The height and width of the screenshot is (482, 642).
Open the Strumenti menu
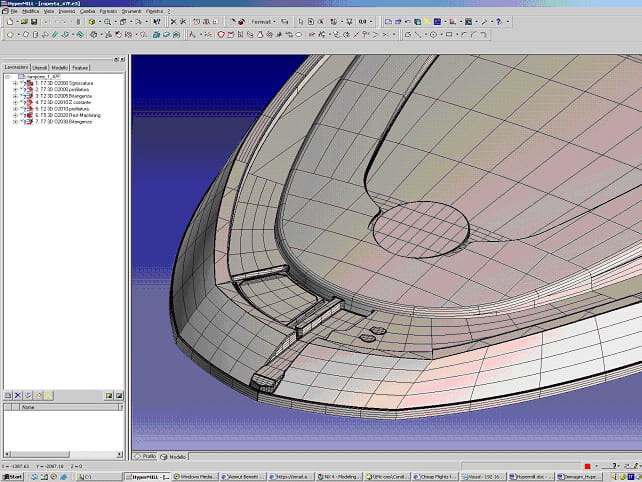pyautogui.click(x=131, y=11)
